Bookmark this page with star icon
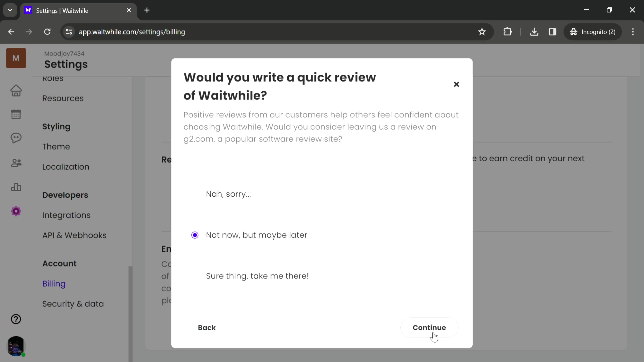This screenshot has width=644, height=362. pos(482,32)
